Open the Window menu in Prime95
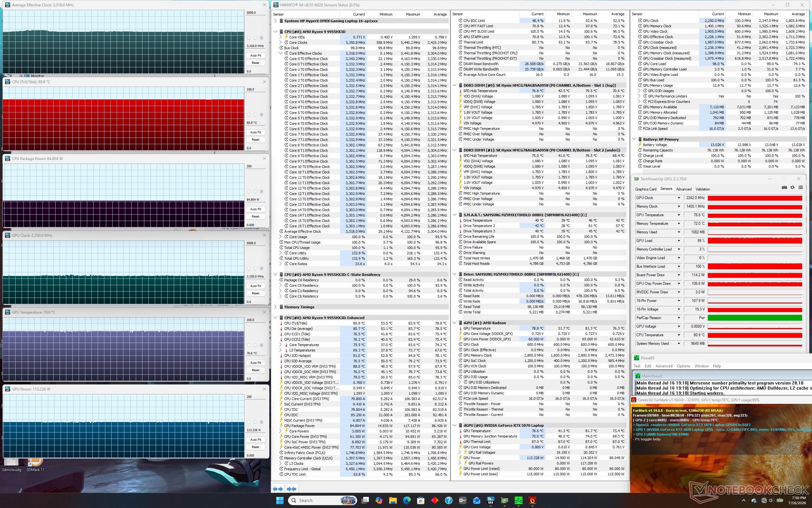 coord(701,366)
